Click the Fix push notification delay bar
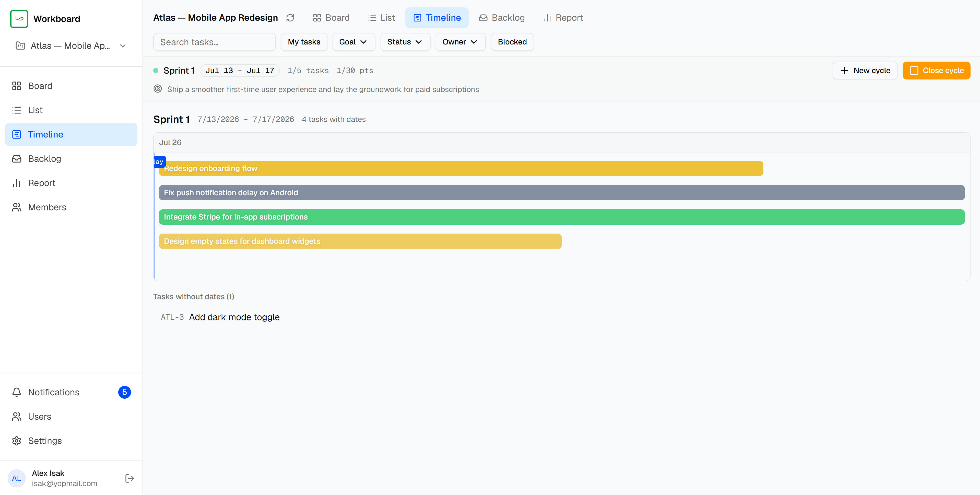 click(562, 193)
